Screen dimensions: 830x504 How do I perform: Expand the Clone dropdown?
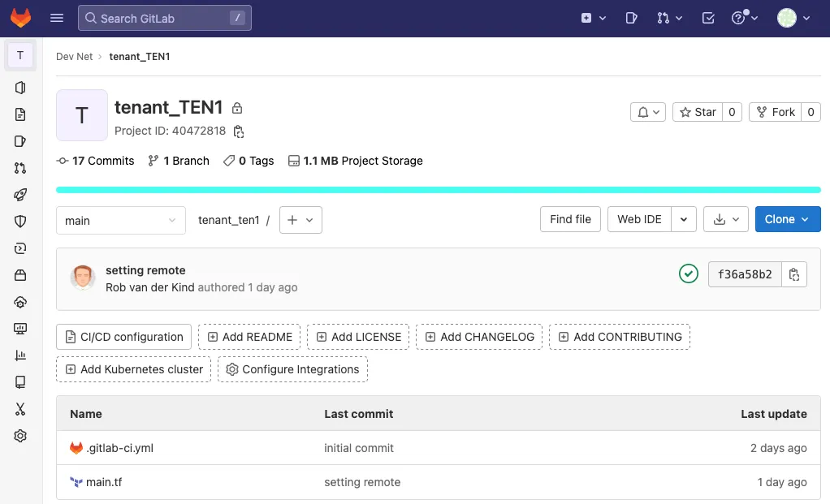click(x=787, y=219)
